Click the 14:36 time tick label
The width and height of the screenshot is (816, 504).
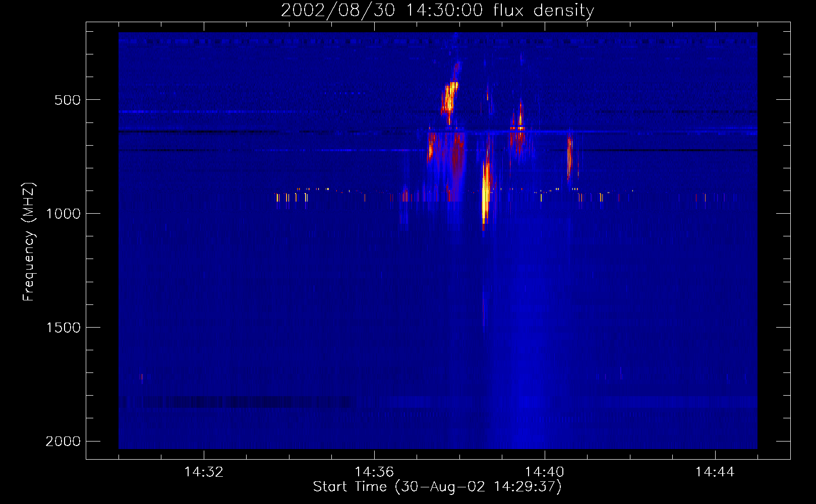pyautogui.click(x=374, y=472)
